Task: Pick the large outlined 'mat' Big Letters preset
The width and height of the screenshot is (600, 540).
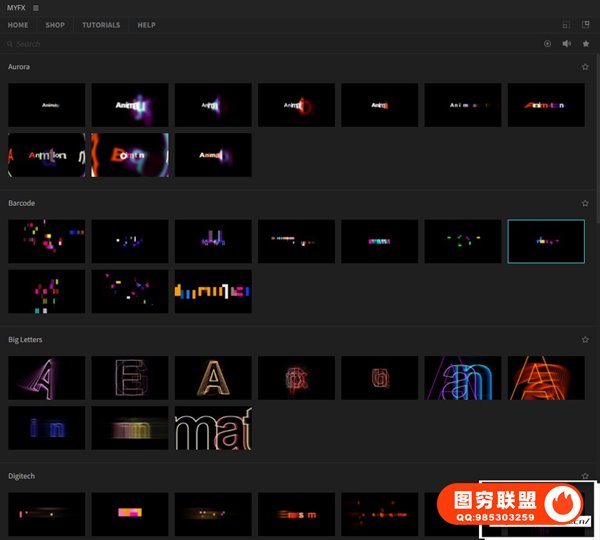Action: click(213, 427)
